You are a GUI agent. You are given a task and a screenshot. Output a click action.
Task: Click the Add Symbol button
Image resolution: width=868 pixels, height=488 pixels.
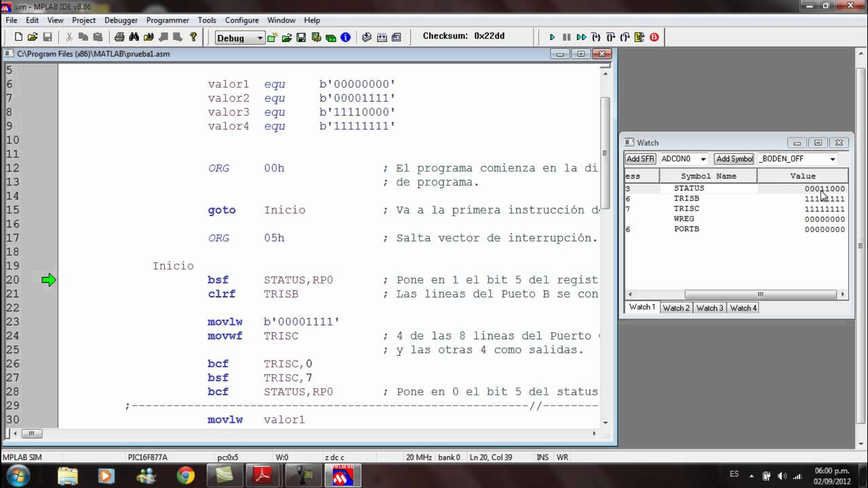click(734, 159)
